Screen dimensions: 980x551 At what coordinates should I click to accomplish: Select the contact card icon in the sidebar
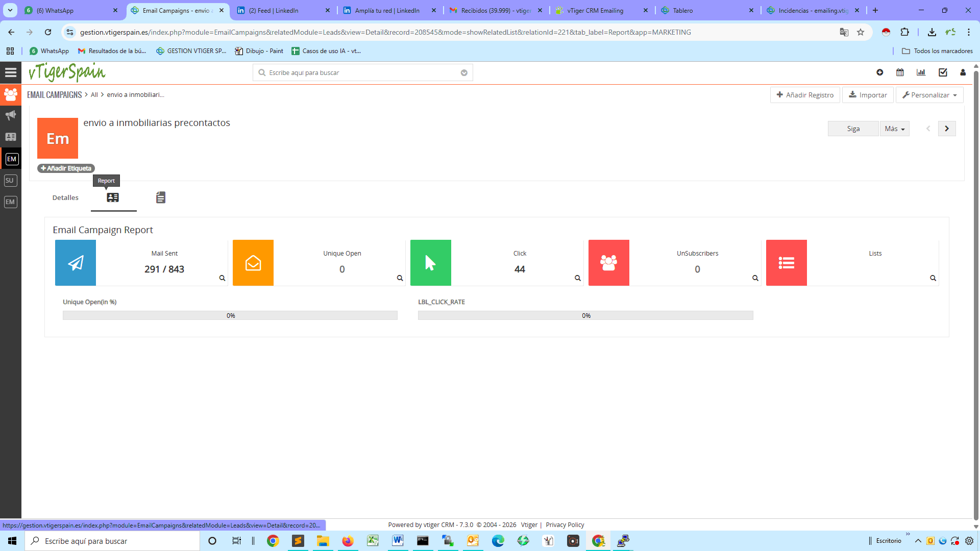pyautogui.click(x=10, y=137)
